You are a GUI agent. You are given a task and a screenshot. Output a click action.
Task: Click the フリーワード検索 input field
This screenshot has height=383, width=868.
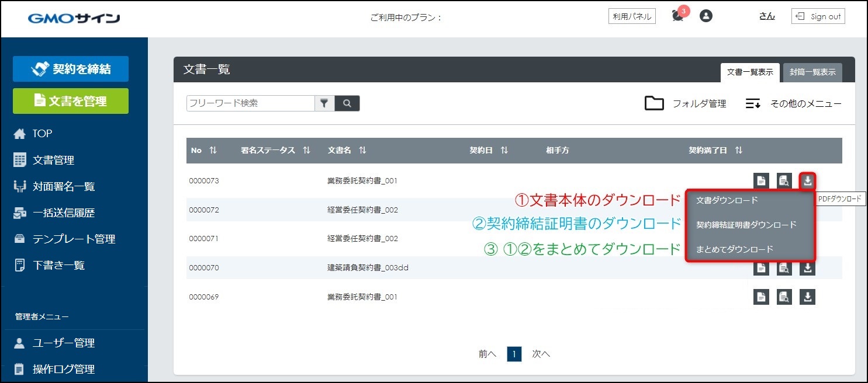250,103
